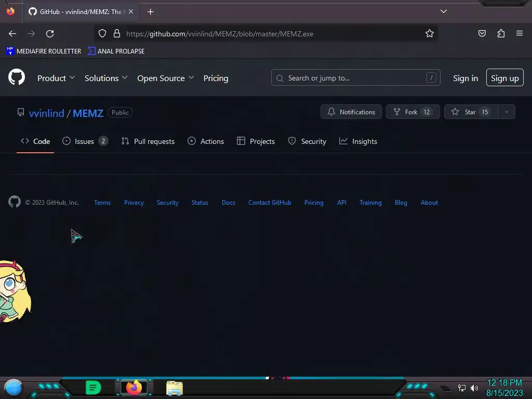Open the taskbar clock showing 12:18 PM
This screenshot has width=532, height=399.
[504, 388]
